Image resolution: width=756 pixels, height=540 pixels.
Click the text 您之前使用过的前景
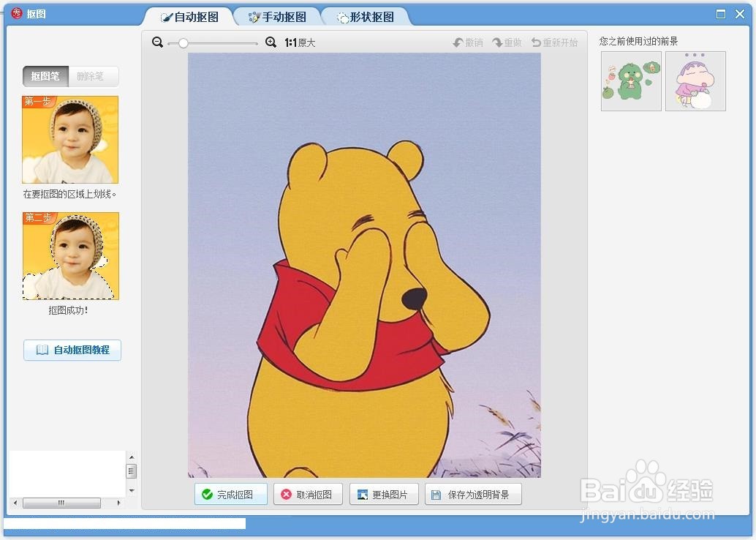[638, 41]
